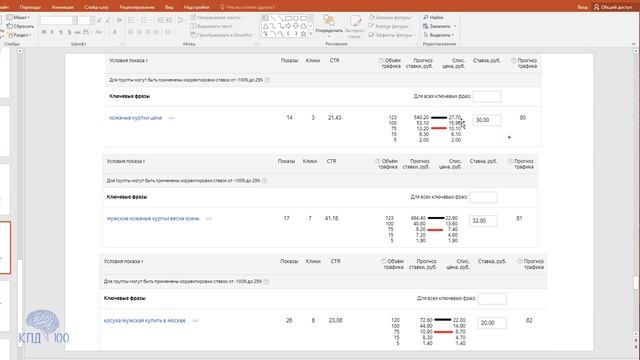This screenshot has width=640, height=360.
Task: Expand Направление текста options
Action: coord(217,18)
